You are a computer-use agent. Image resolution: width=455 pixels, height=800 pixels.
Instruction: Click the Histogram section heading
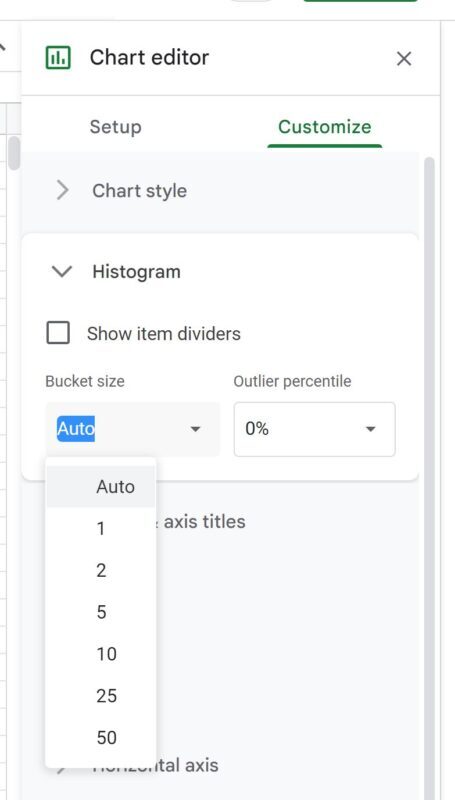pyautogui.click(x=136, y=271)
